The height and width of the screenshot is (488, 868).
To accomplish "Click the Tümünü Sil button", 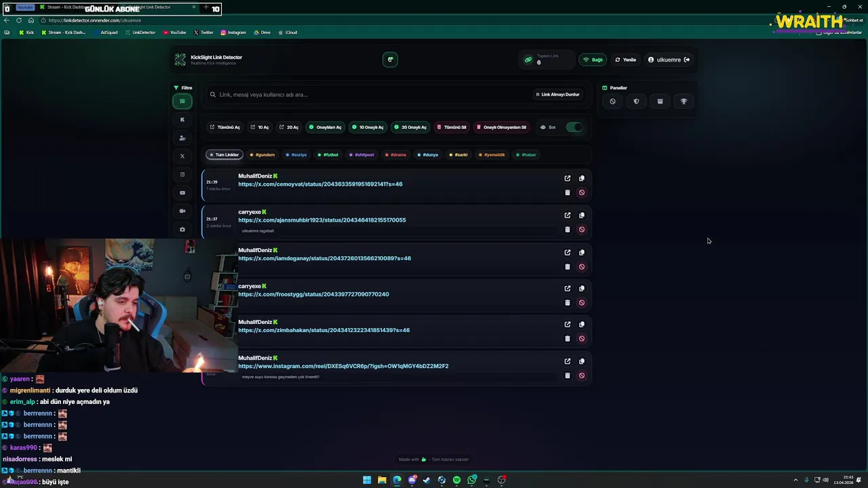I will click(x=452, y=127).
